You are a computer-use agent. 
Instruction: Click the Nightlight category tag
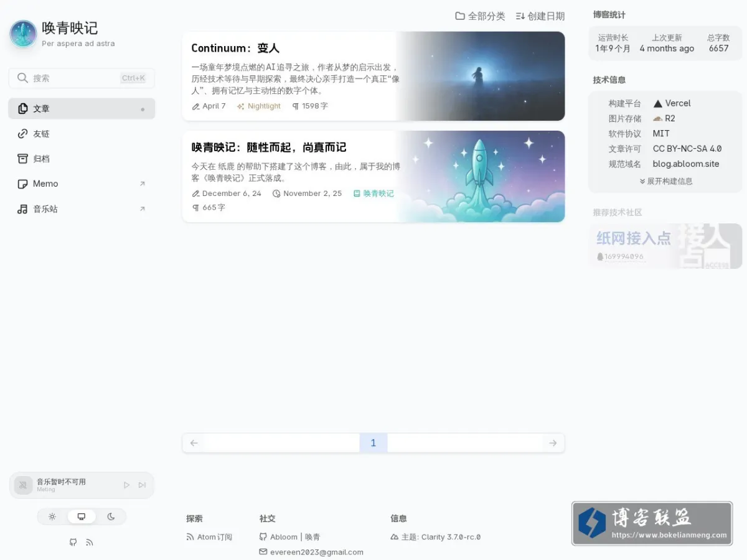point(259,106)
